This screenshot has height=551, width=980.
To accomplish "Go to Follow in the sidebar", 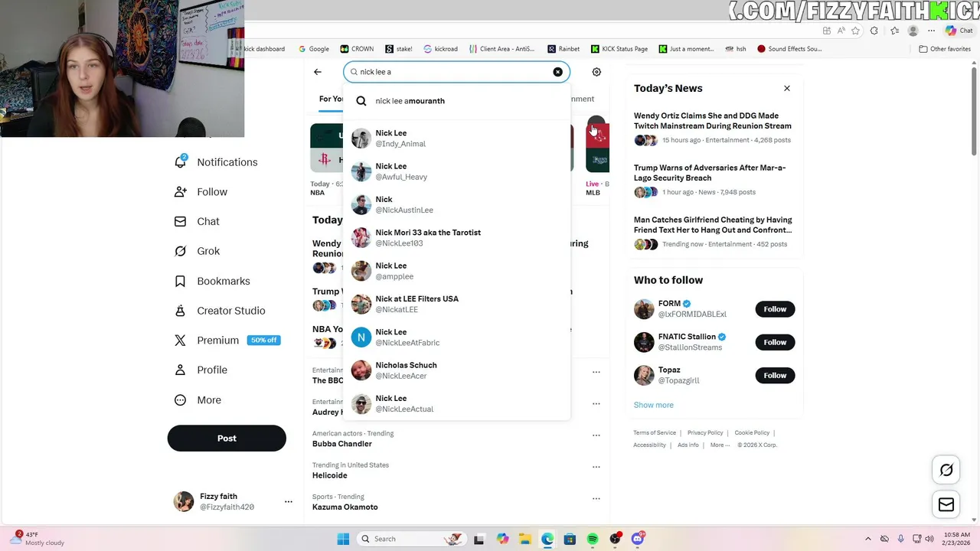I will [201, 192].
